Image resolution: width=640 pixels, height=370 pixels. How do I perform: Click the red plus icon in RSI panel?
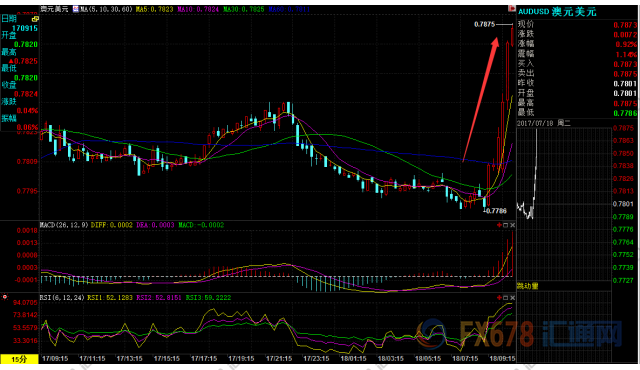click(499, 298)
